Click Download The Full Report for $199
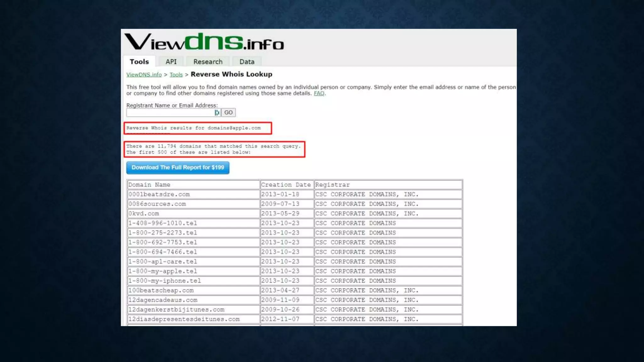 178,167
